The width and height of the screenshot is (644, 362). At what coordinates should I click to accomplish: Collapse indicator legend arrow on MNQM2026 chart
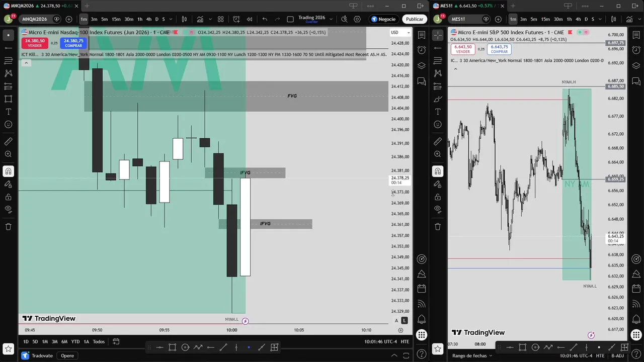(x=26, y=63)
